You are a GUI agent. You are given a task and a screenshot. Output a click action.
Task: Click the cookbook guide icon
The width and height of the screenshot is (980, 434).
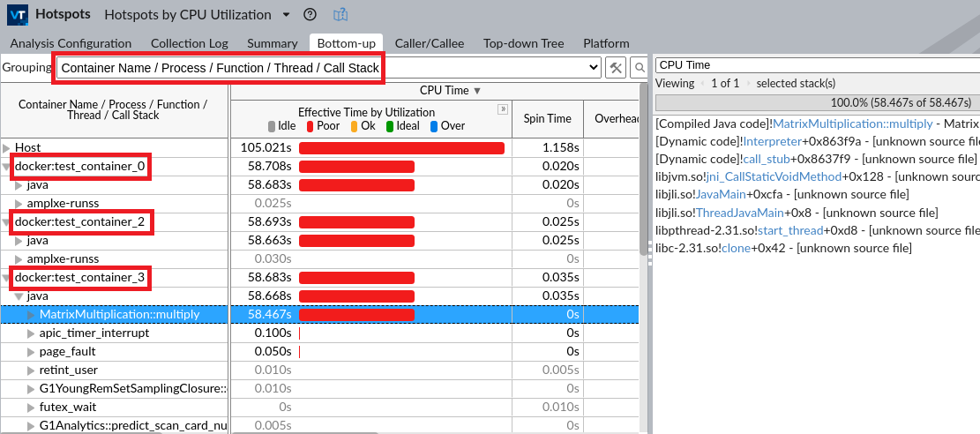340,14
